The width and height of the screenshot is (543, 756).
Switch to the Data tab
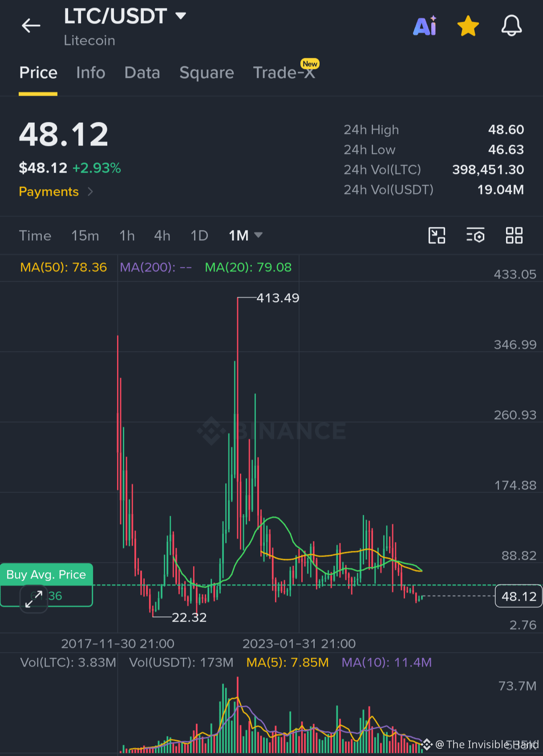(142, 73)
